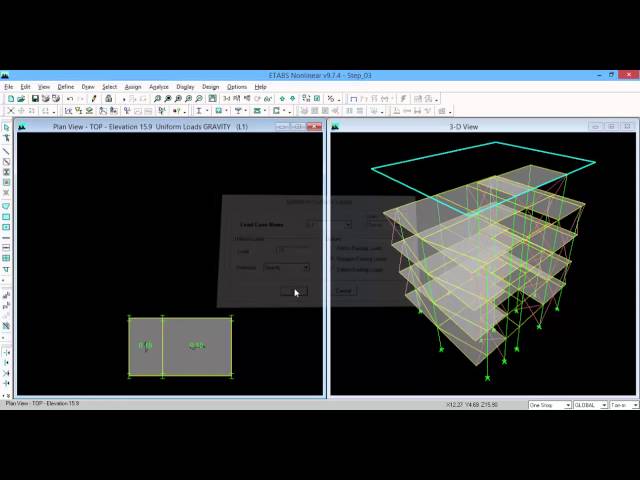Click the OK button under the cursor
The height and width of the screenshot is (480, 640).
(294, 291)
